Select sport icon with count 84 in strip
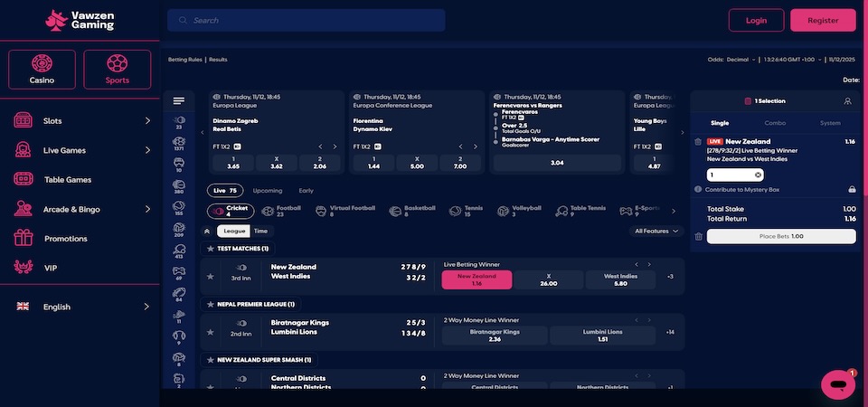 179,295
